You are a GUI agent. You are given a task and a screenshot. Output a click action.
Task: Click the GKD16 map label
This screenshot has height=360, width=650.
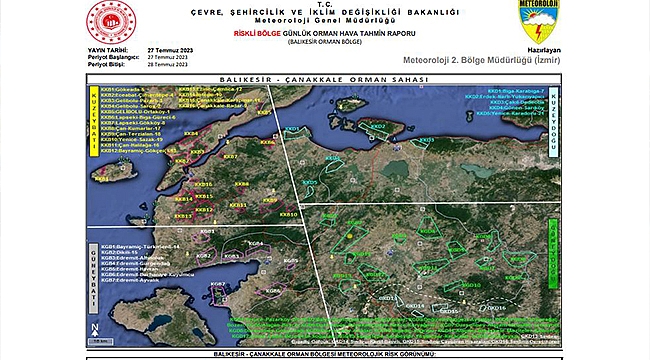point(497,308)
